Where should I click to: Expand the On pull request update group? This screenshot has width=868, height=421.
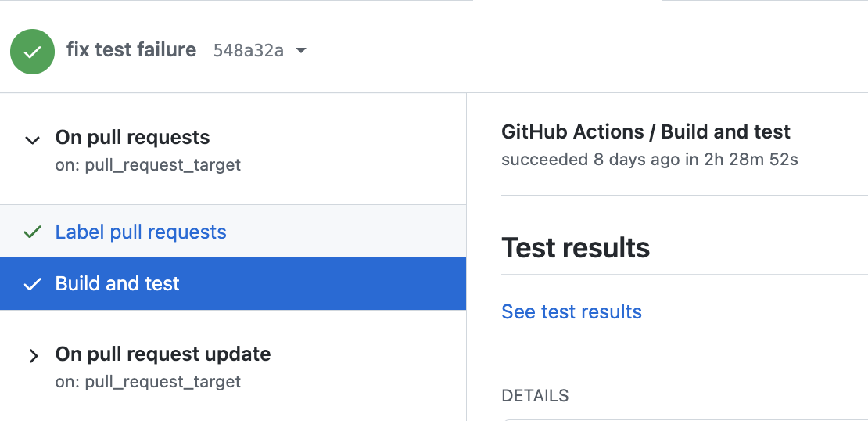tap(33, 356)
